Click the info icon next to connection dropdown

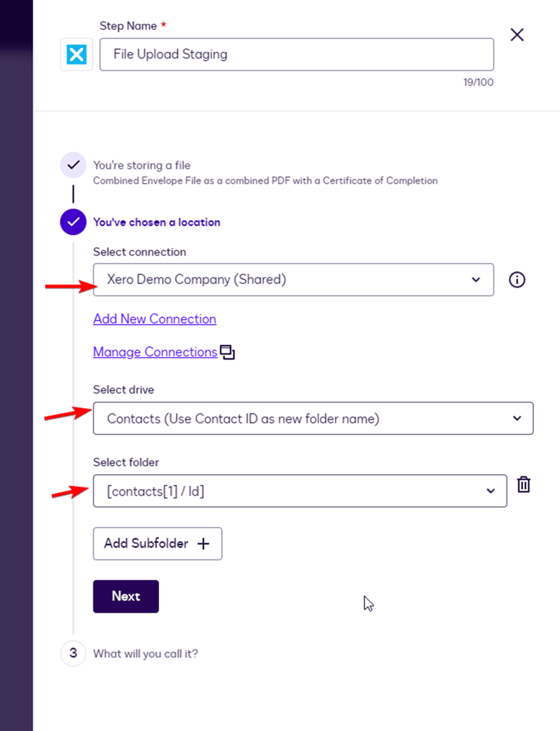[x=517, y=280]
